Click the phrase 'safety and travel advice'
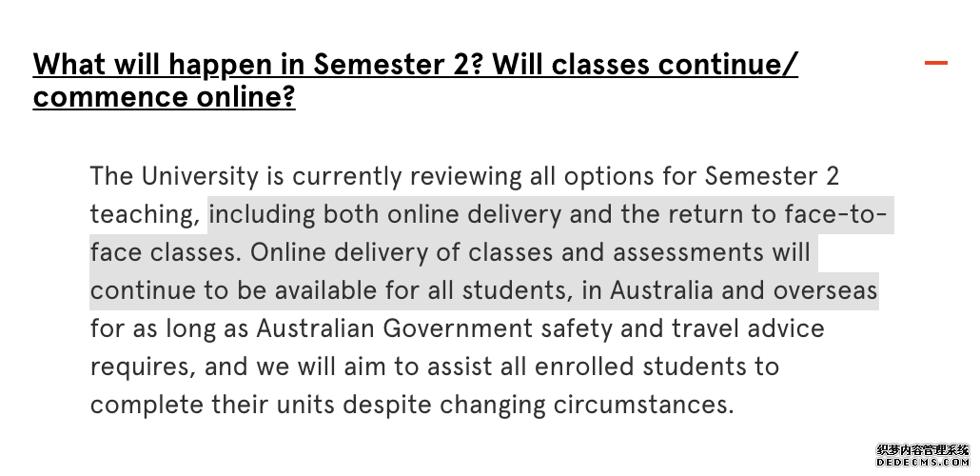 pos(682,329)
